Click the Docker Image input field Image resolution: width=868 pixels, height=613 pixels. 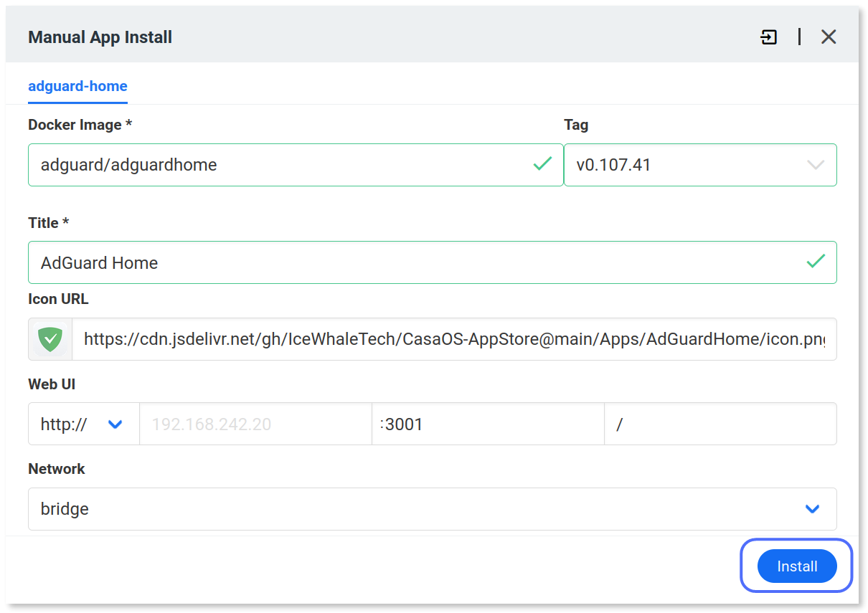pos(287,164)
